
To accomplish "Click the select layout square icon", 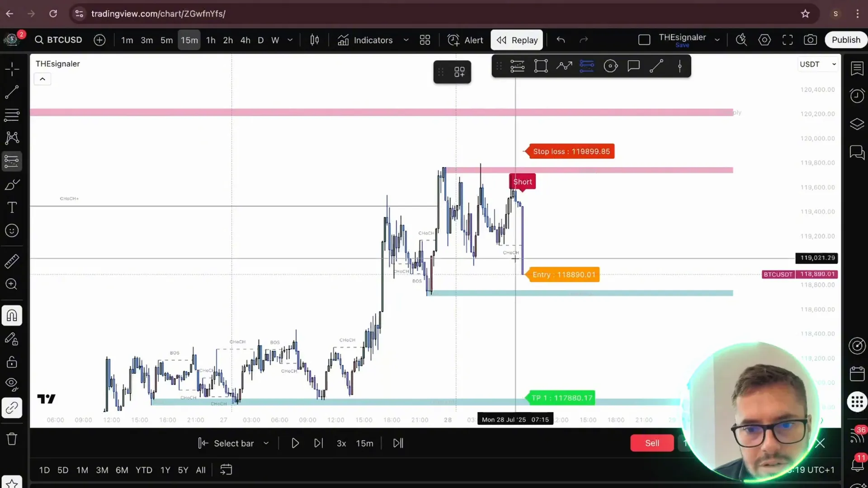I will [x=644, y=40].
